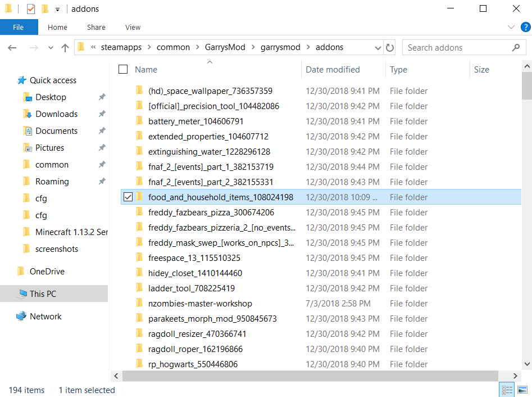
Task: Click folder icon of extinguishing_water_1228296128
Action: point(139,151)
